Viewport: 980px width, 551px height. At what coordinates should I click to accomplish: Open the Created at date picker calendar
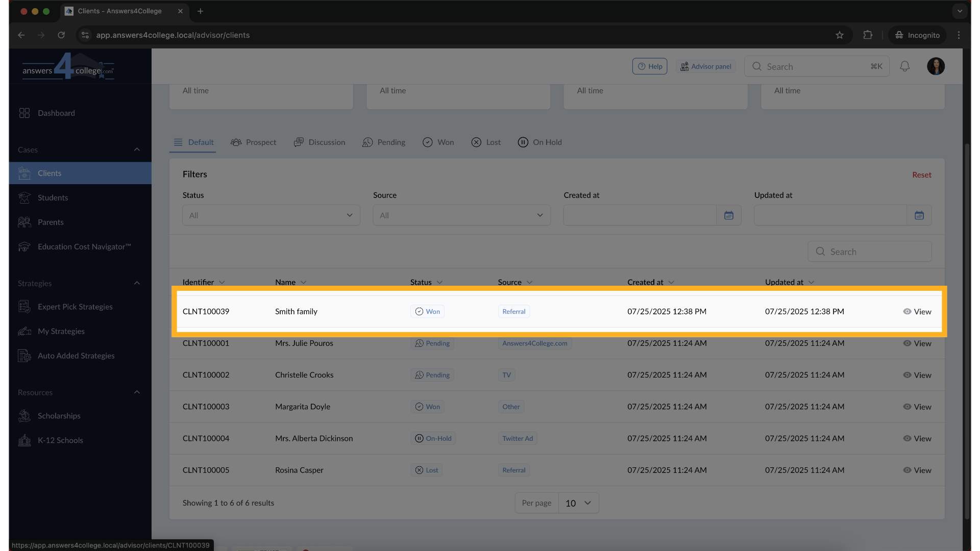point(729,215)
